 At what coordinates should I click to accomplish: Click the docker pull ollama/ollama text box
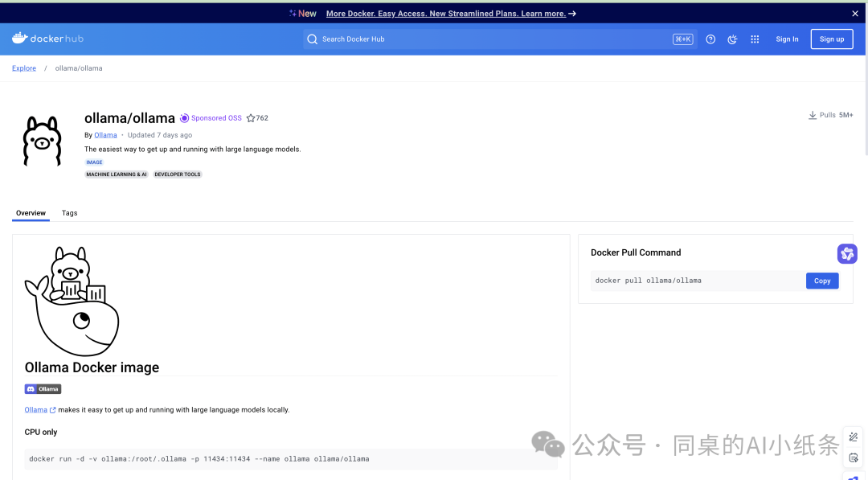[698, 281]
